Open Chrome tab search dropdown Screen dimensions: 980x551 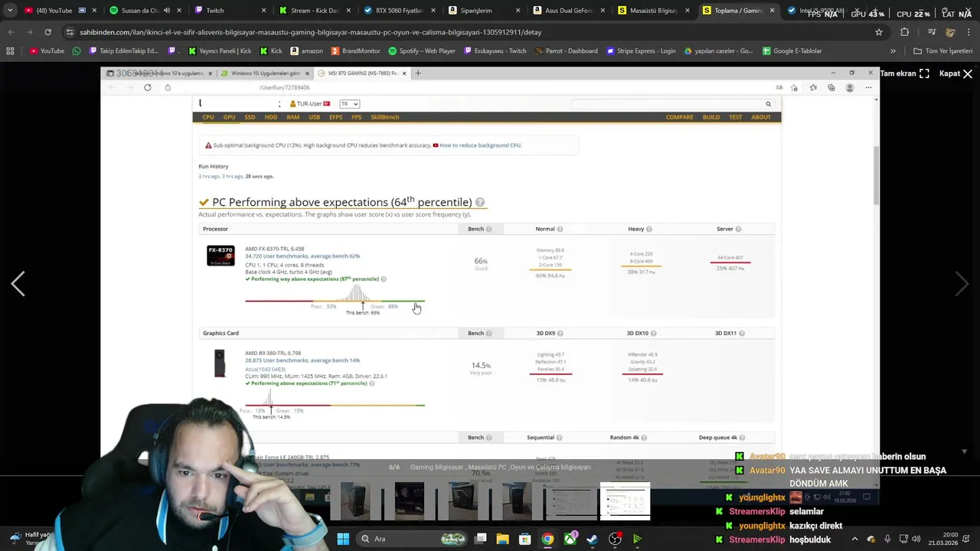[10, 11]
